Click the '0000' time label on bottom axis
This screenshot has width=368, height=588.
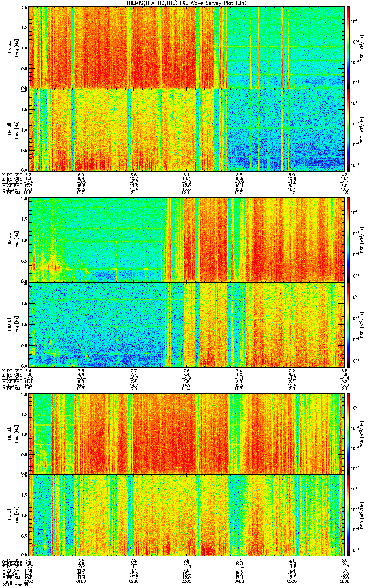pyautogui.click(x=29, y=581)
